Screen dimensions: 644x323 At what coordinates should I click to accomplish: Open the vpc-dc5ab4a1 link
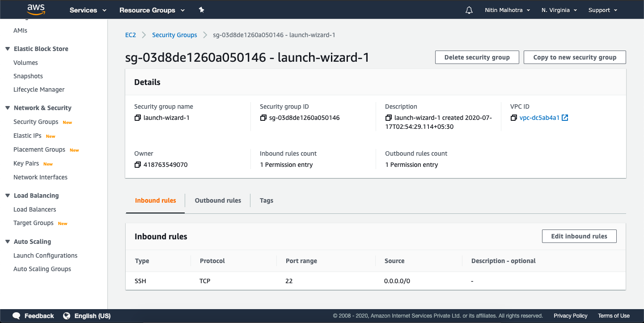(539, 118)
